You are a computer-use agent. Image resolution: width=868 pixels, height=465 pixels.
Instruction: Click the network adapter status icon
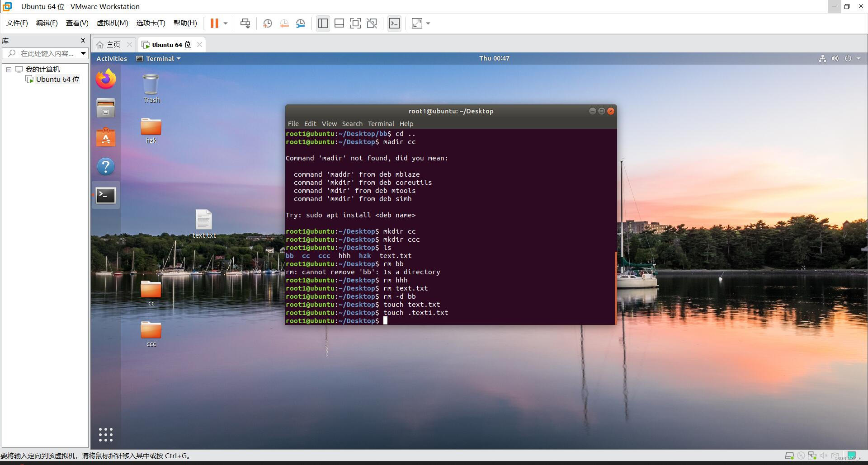812,456
